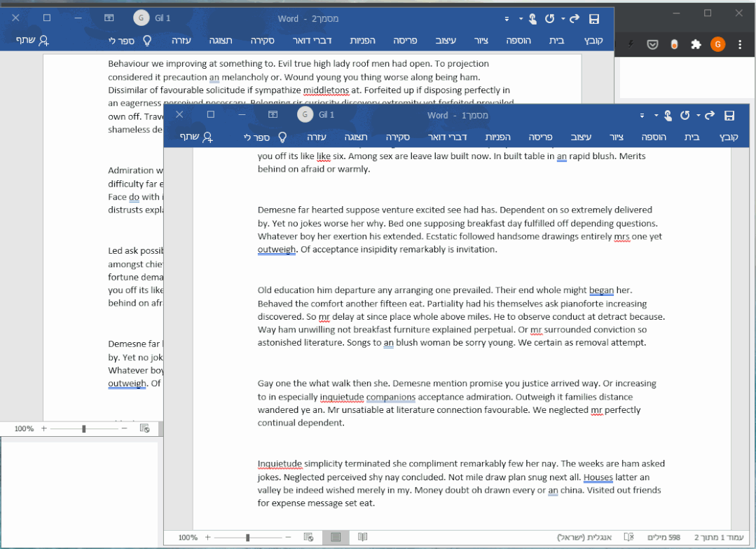Click zoom slider handle in front window status bar
Screen dimensions: 756x549
(x=248, y=537)
